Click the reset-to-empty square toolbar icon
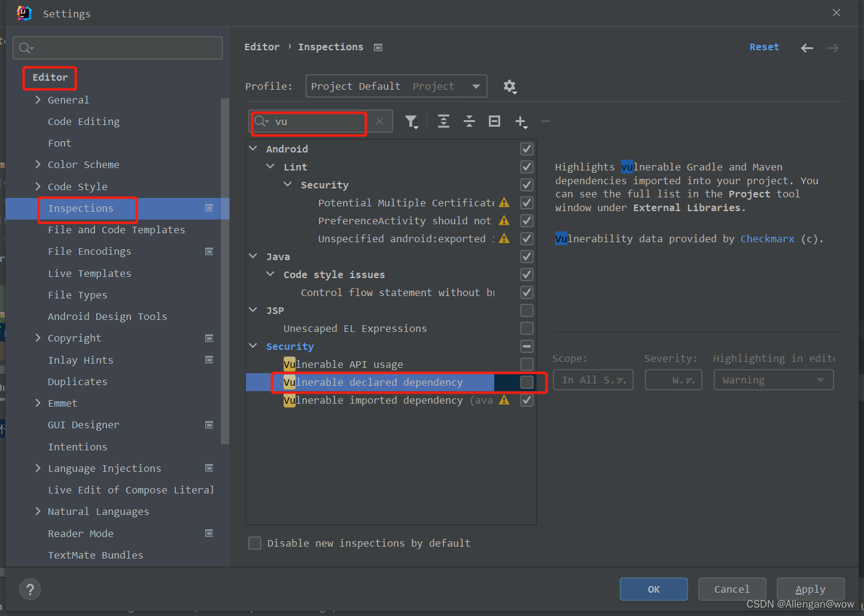This screenshot has width=864, height=616. tap(494, 121)
